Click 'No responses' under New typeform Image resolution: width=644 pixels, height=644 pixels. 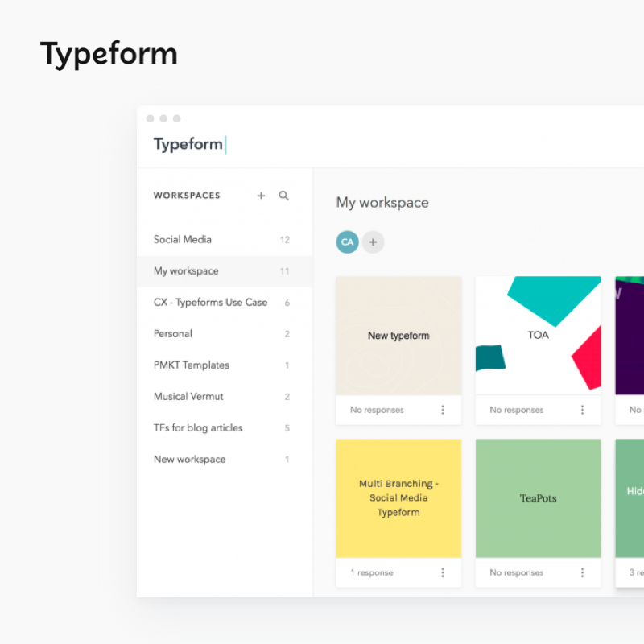(x=377, y=410)
